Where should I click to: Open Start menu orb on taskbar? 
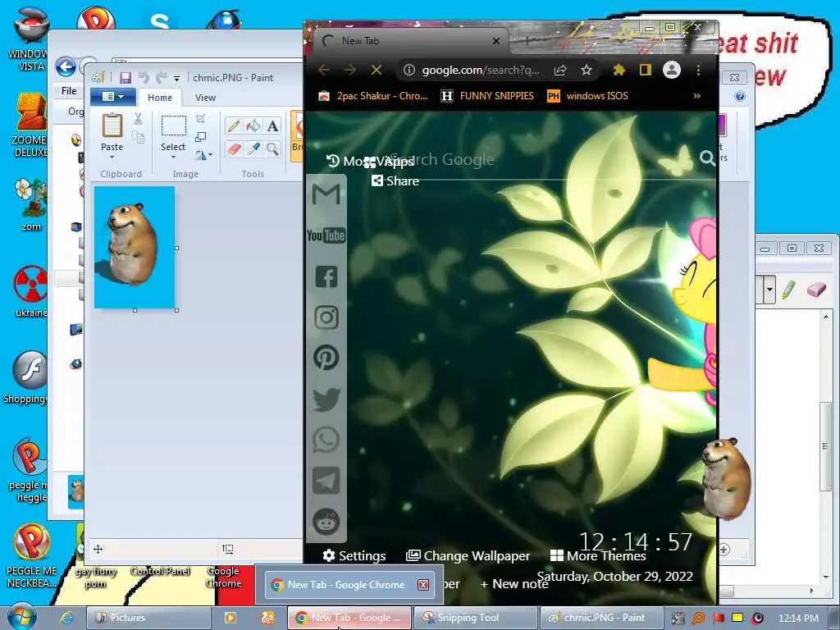[x=21, y=617]
